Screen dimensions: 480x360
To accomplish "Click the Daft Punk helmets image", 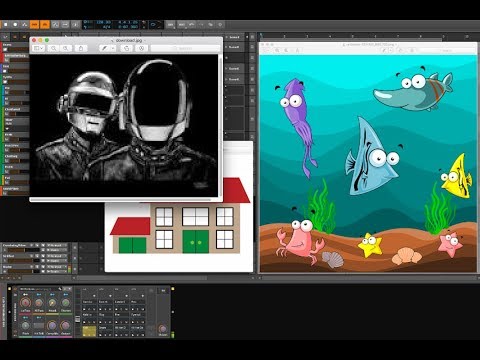I will 124,126.
